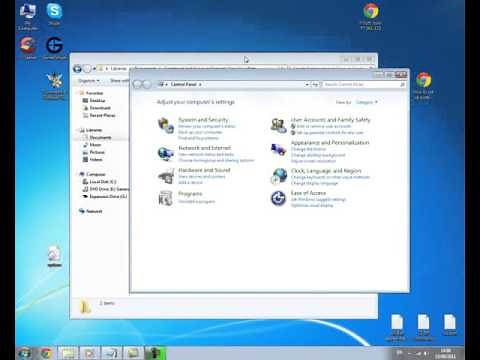The height and width of the screenshot is (360, 480).
Task: Open Hardware and Sound category icon
Action: coord(166,176)
